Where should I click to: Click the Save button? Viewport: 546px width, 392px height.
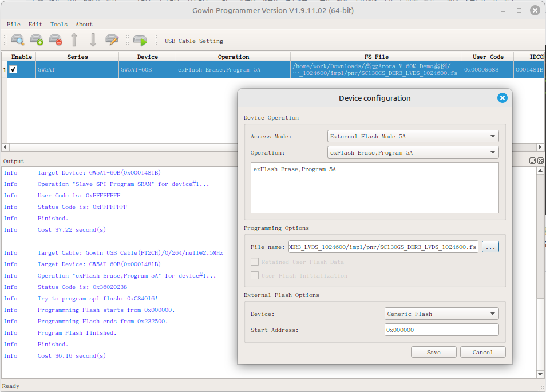coord(433,352)
